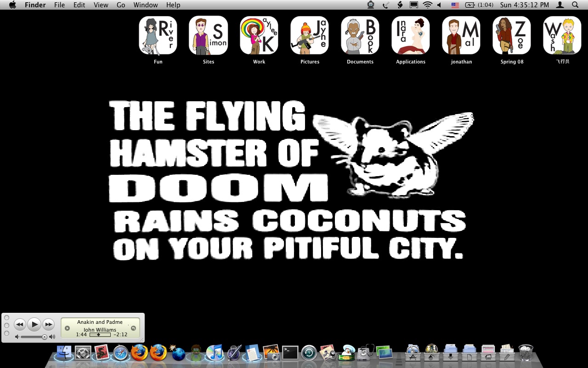Click iTunes mini player resize grip
588x368 pixels.
coord(141,339)
